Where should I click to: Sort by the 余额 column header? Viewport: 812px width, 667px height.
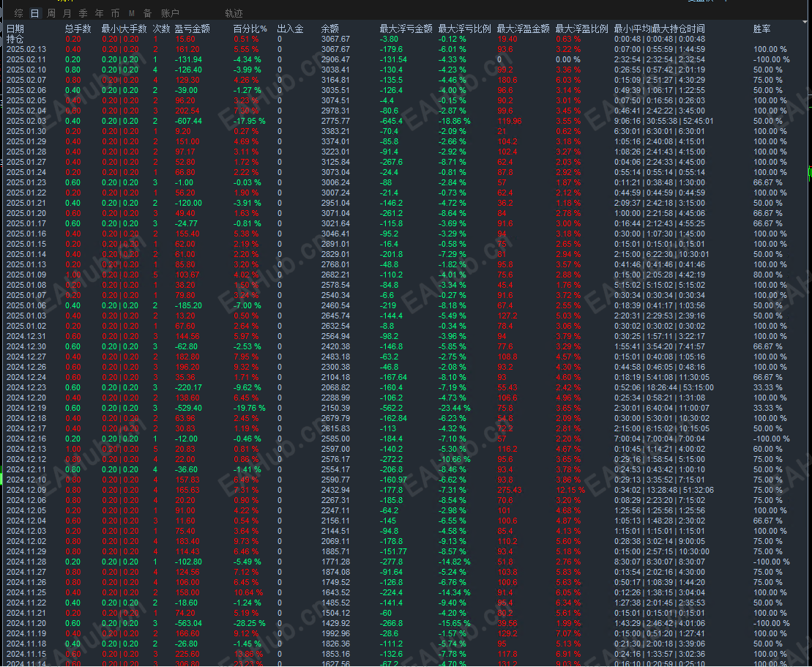330,29
